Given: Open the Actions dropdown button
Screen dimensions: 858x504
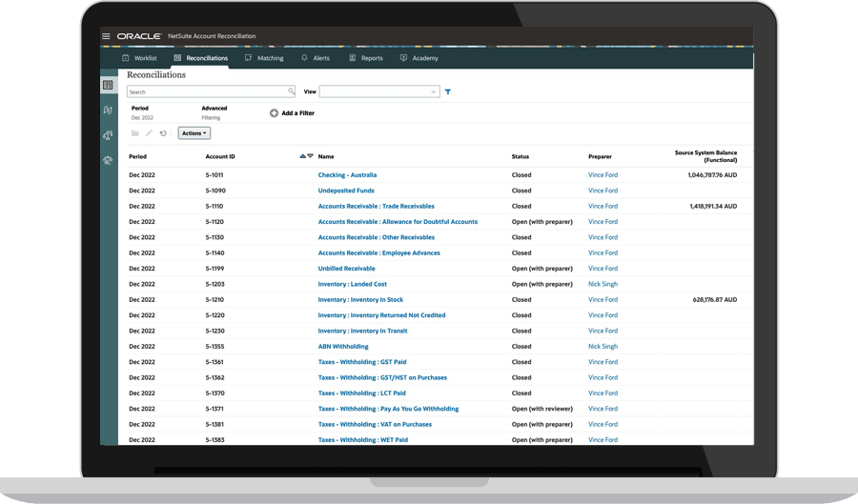Looking at the screenshot, I should point(194,132).
